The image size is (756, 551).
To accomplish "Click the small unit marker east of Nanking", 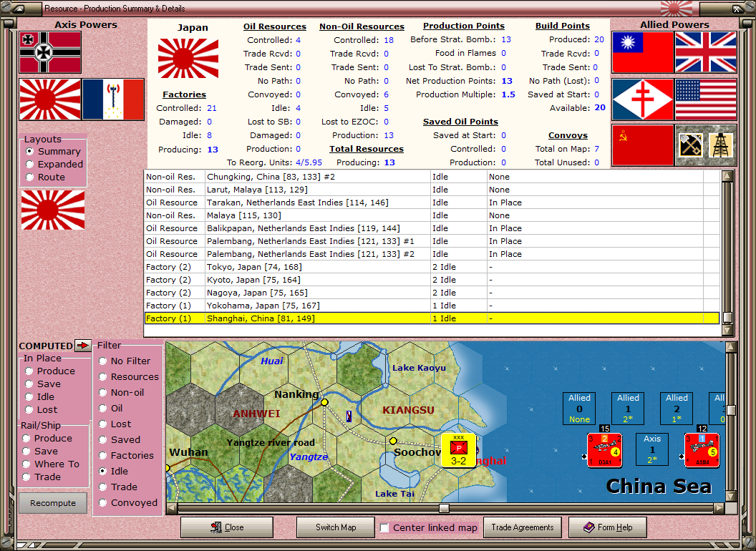I will [349, 416].
